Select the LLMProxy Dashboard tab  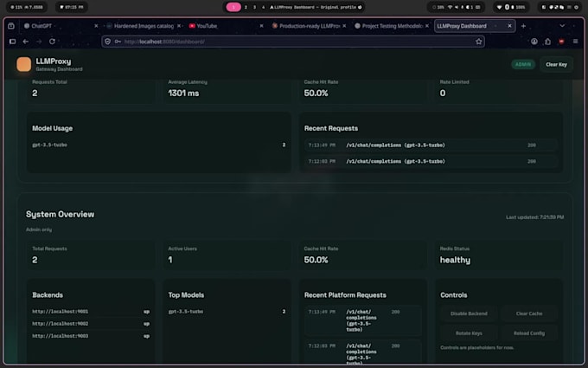click(475, 26)
